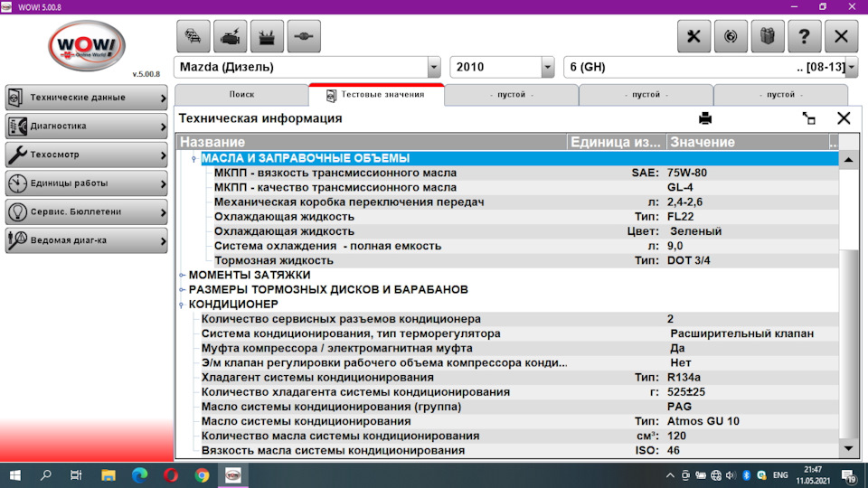Click the battery toolbar icon
Screen dimensions: 868x488
267,36
